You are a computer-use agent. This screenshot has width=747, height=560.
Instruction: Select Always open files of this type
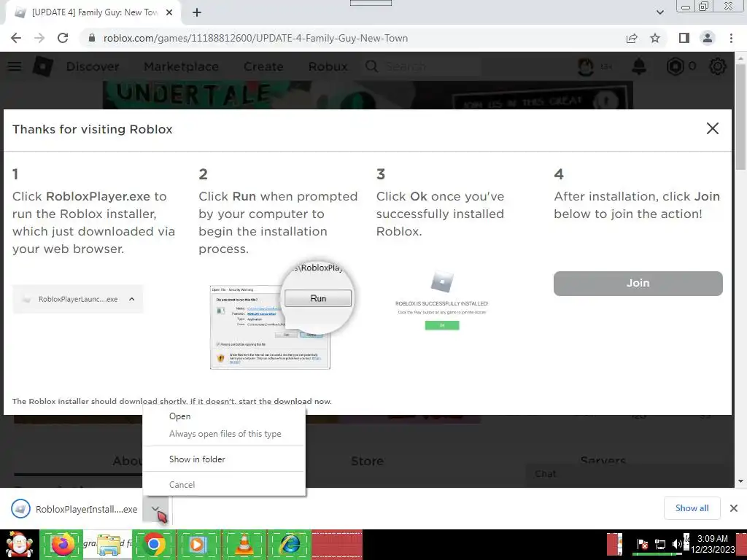point(224,434)
